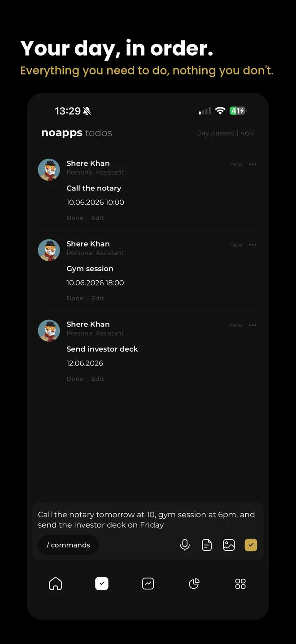Tap Shere Khan avatar on first todo

49,170
